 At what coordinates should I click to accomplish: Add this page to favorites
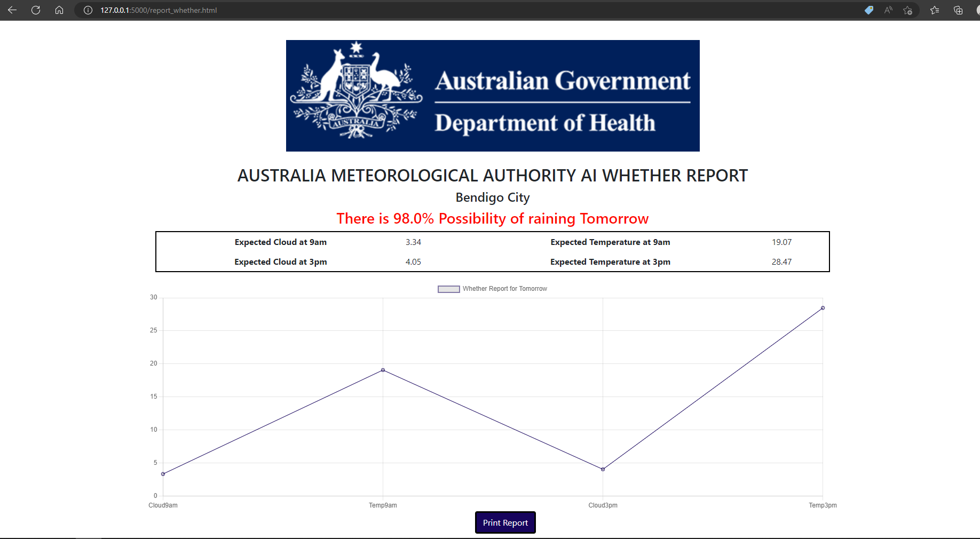pos(907,10)
